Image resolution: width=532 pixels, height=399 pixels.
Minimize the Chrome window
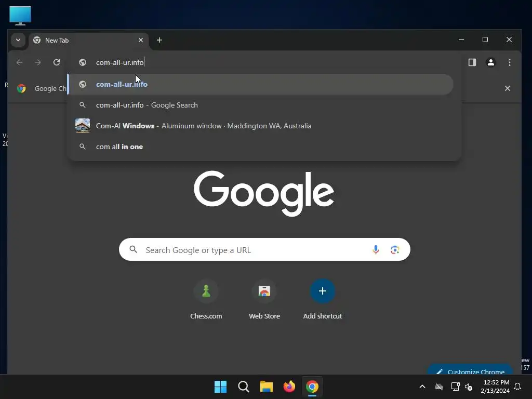click(461, 39)
